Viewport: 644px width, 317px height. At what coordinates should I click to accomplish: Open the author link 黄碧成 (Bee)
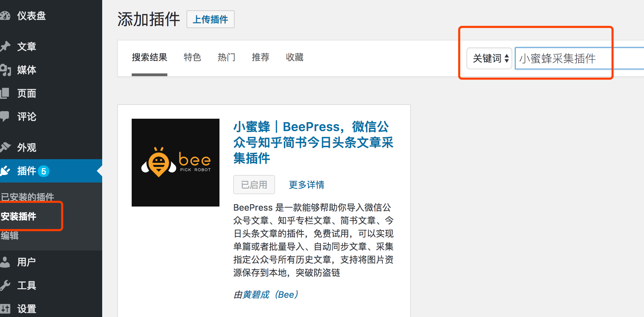(271, 294)
